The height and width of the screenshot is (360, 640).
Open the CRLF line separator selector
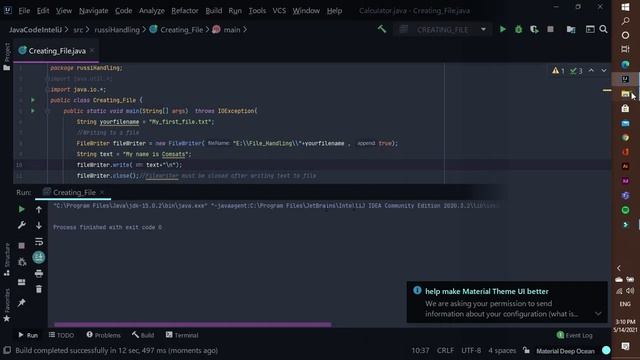pyautogui.click(x=445, y=351)
